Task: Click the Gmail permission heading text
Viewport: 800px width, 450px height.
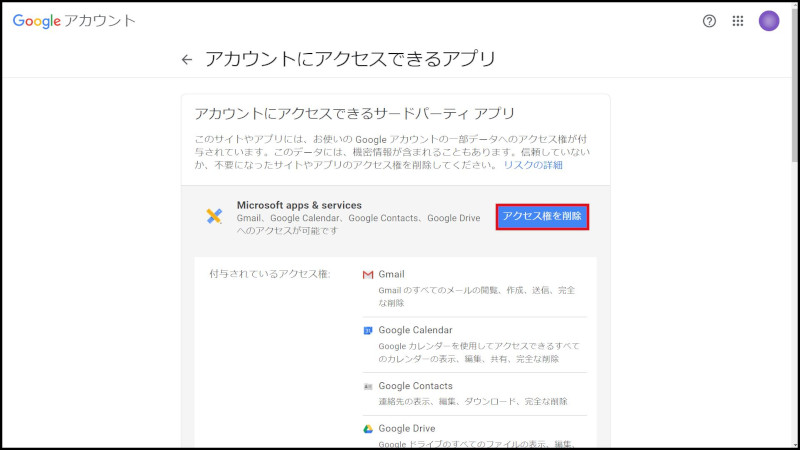Action: click(392, 274)
